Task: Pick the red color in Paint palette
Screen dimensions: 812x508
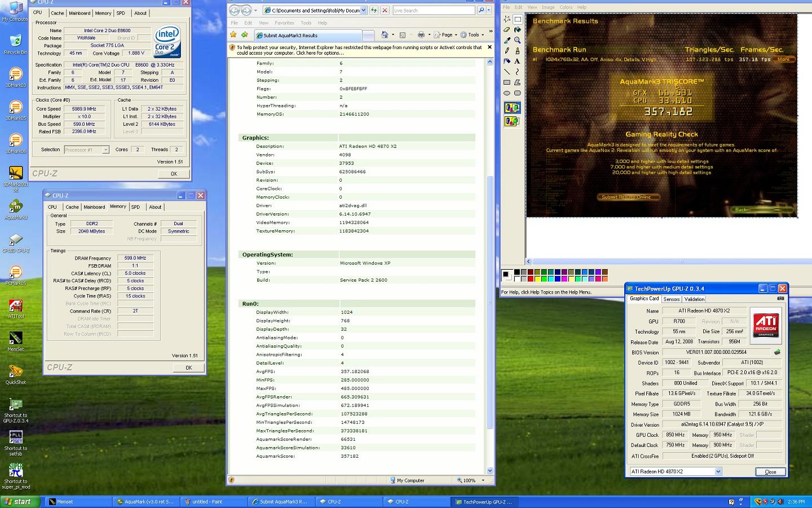Action: (x=531, y=278)
